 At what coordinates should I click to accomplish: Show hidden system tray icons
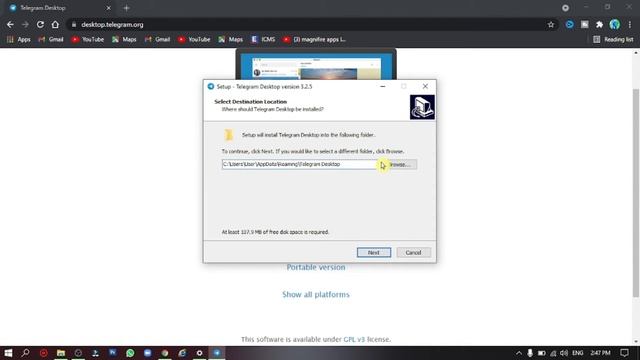pyautogui.click(x=518, y=353)
